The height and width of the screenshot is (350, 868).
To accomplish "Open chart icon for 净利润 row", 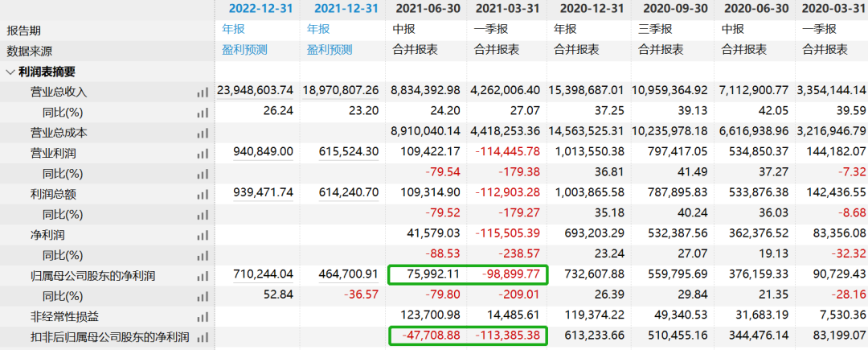I will (203, 236).
